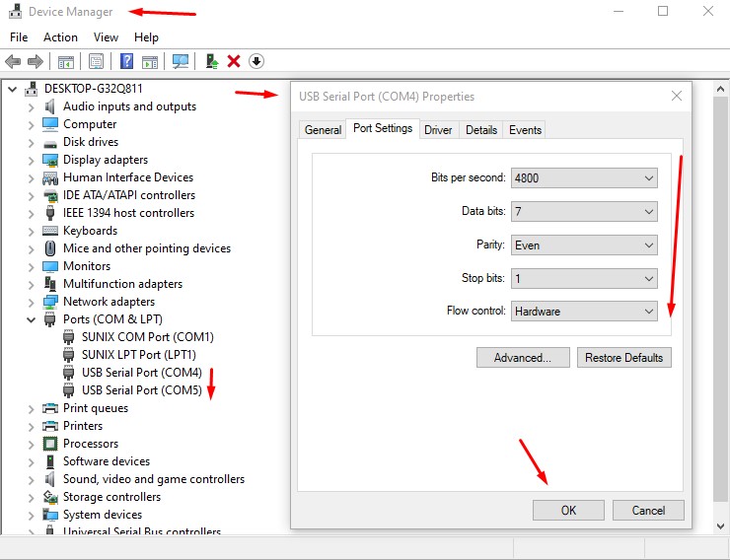Select IDE ATA/ATAPI controllers entry
Viewport: 730px width, 560px height.
(x=129, y=195)
